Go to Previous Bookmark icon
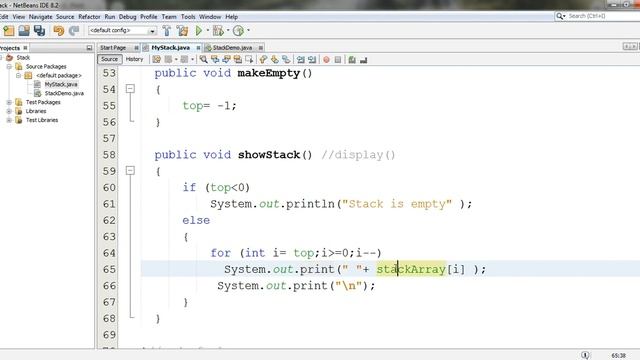Screen dimensions: 640x360 tap(263, 60)
